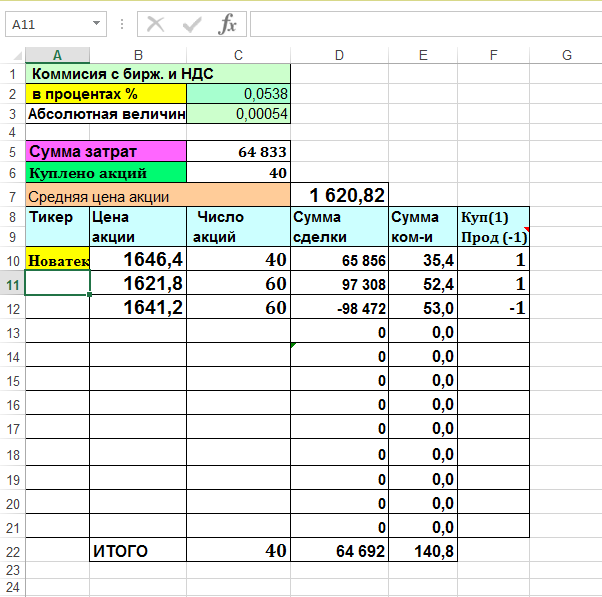Screen dimensions: 602x597
Task: Select commission value 52,4
Action: pos(423,283)
